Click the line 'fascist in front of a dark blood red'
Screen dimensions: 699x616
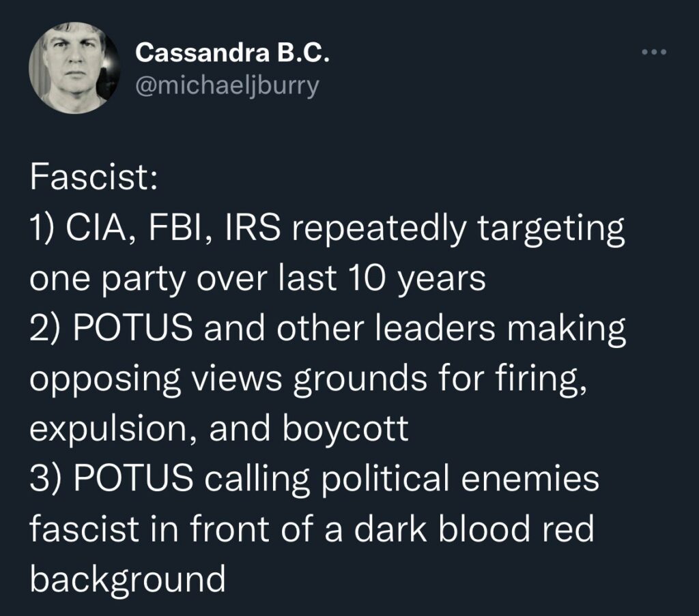click(312, 528)
